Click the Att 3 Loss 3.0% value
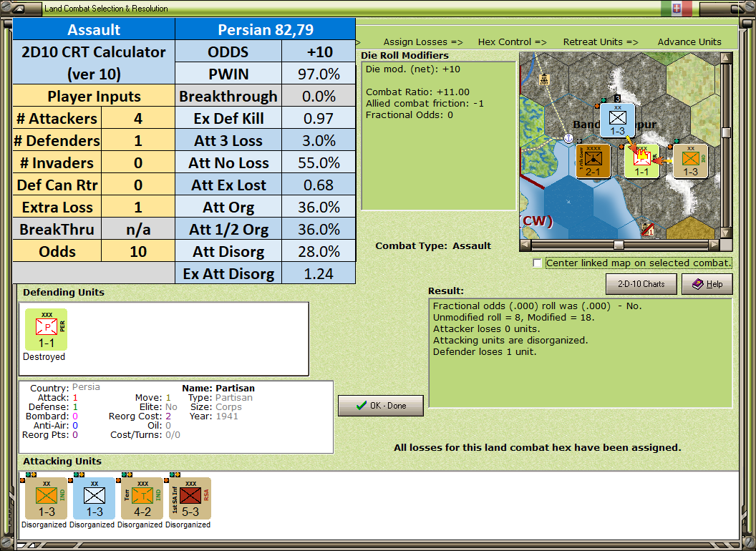This screenshot has width=756, height=551. [x=319, y=140]
